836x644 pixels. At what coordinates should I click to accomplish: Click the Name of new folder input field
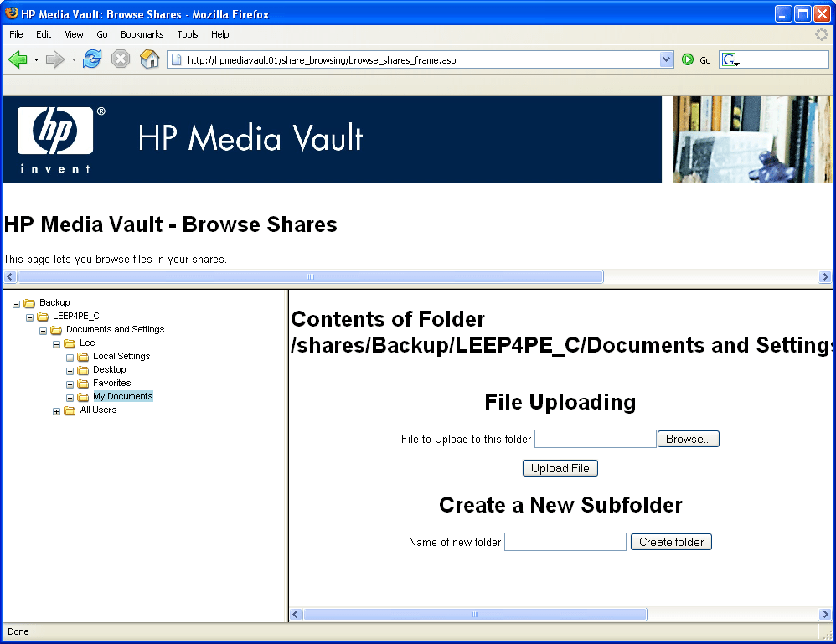[565, 542]
